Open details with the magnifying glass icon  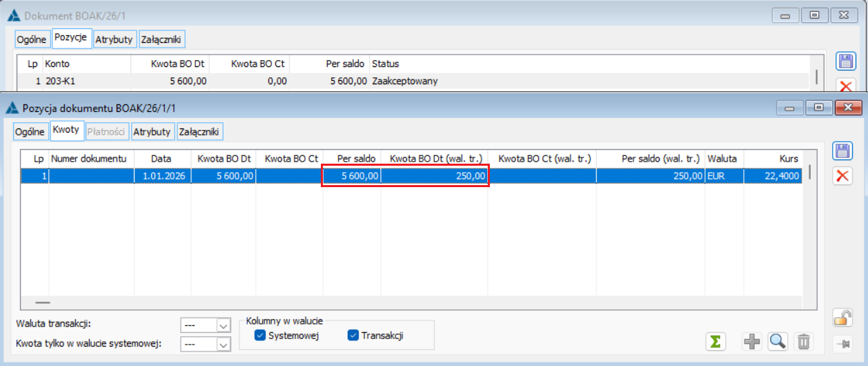778,341
